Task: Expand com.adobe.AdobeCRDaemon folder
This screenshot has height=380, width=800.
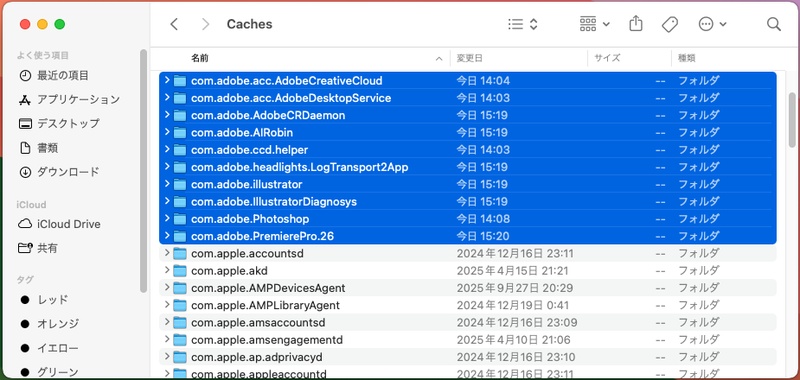Action: pyautogui.click(x=167, y=115)
